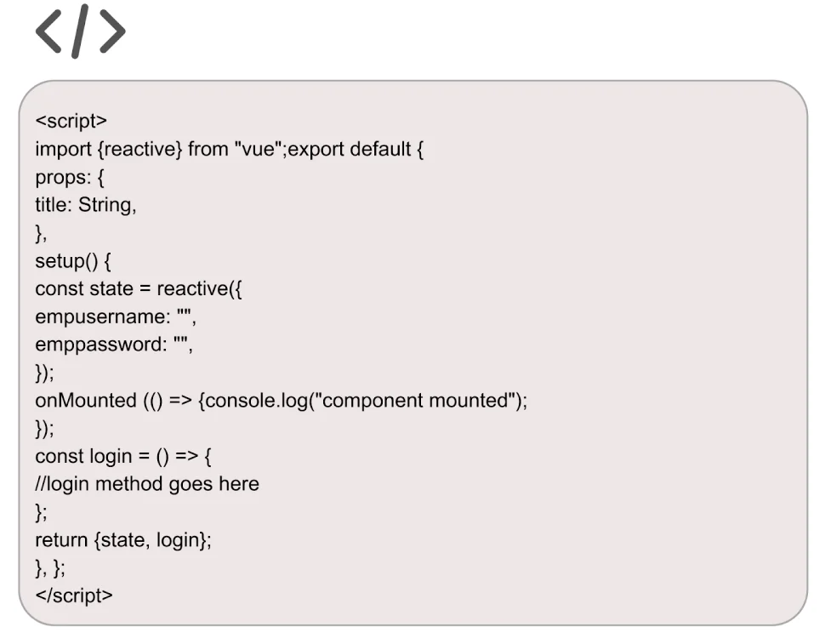Click the "const login = () => {" line
This screenshot has height=644, width=825.
tap(123, 456)
